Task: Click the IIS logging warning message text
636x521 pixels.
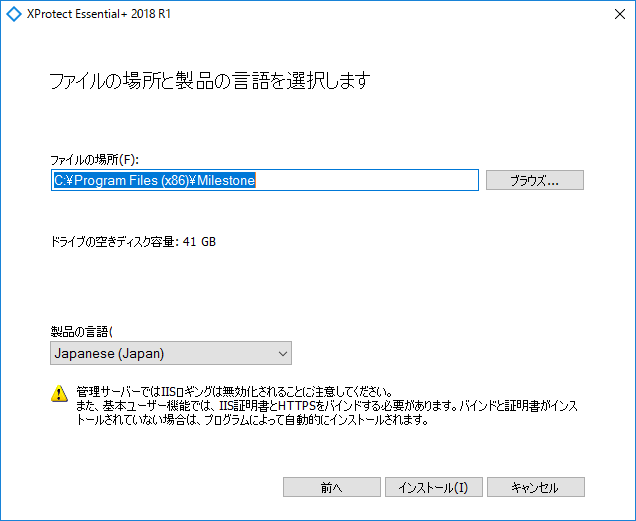Action: pos(327,406)
